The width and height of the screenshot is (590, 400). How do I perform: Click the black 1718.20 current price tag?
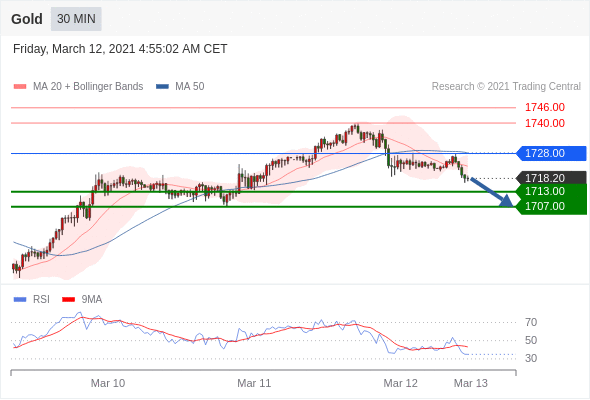[551, 178]
